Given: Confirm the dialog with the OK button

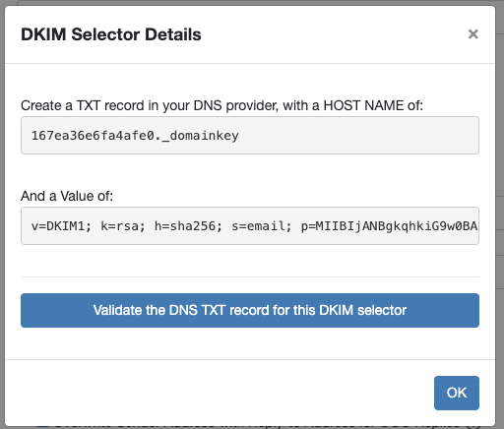Looking at the screenshot, I should [457, 393].
